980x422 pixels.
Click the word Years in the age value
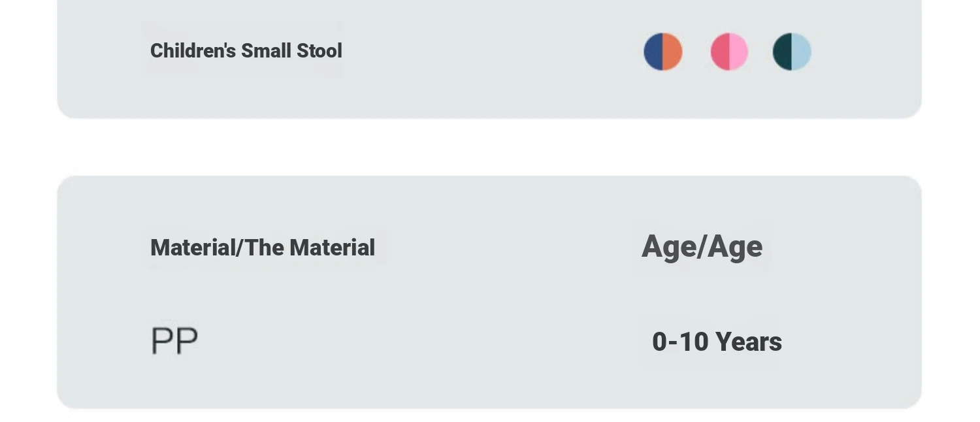click(x=749, y=342)
